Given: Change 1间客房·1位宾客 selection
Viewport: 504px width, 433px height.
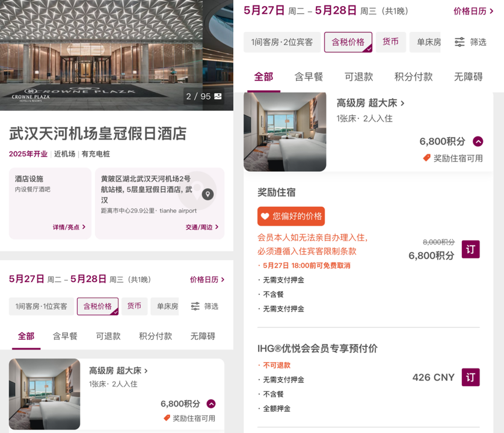Looking at the screenshot, I should point(41,306).
